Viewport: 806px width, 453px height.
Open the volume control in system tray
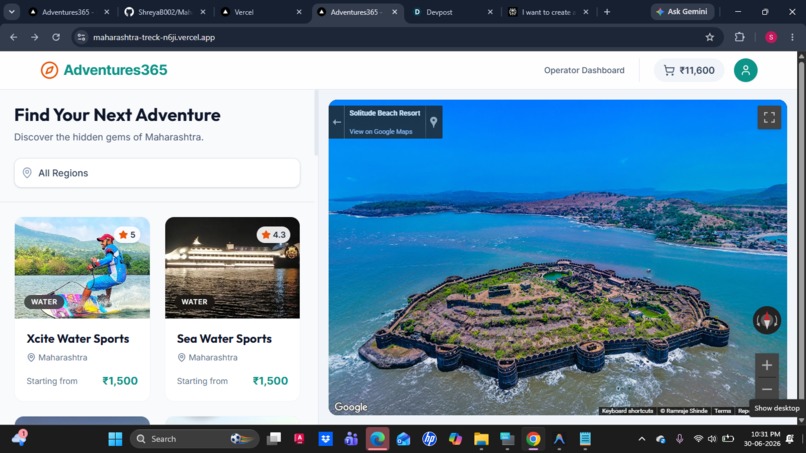(x=712, y=439)
